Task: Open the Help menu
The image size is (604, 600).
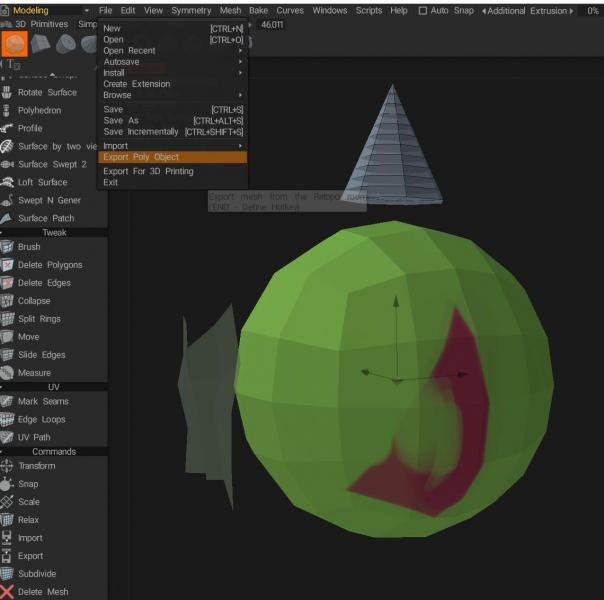Action: (x=399, y=10)
